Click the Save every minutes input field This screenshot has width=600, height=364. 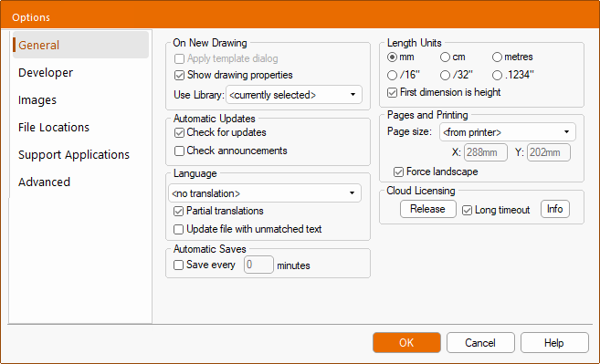pyautogui.click(x=258, y=265)
